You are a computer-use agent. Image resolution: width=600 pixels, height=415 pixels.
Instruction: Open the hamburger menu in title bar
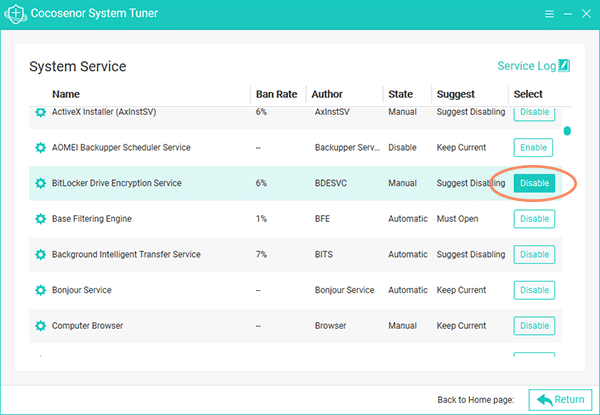pos(549,14)
